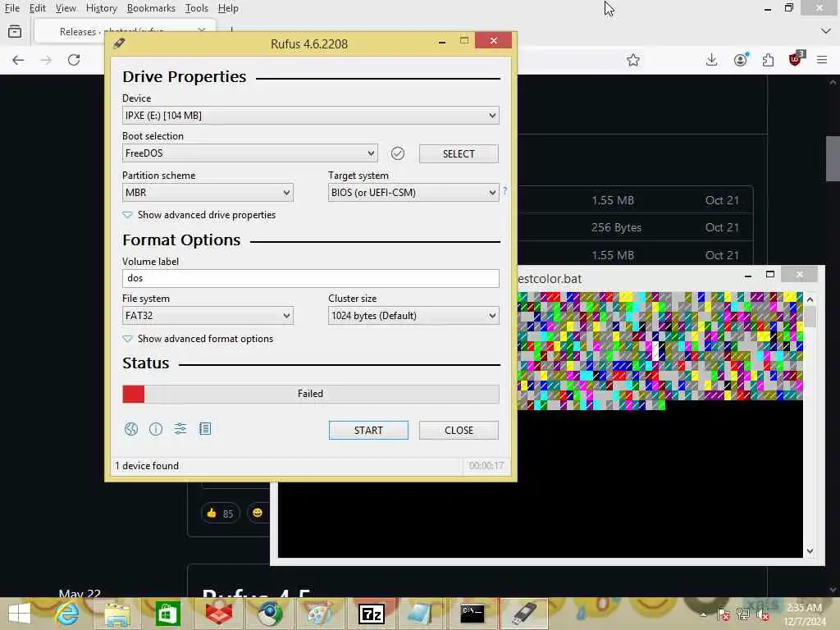
Task: Switch to Rufus USB taskbar icon
Action: pyautogui.click(x=523, y=614)
